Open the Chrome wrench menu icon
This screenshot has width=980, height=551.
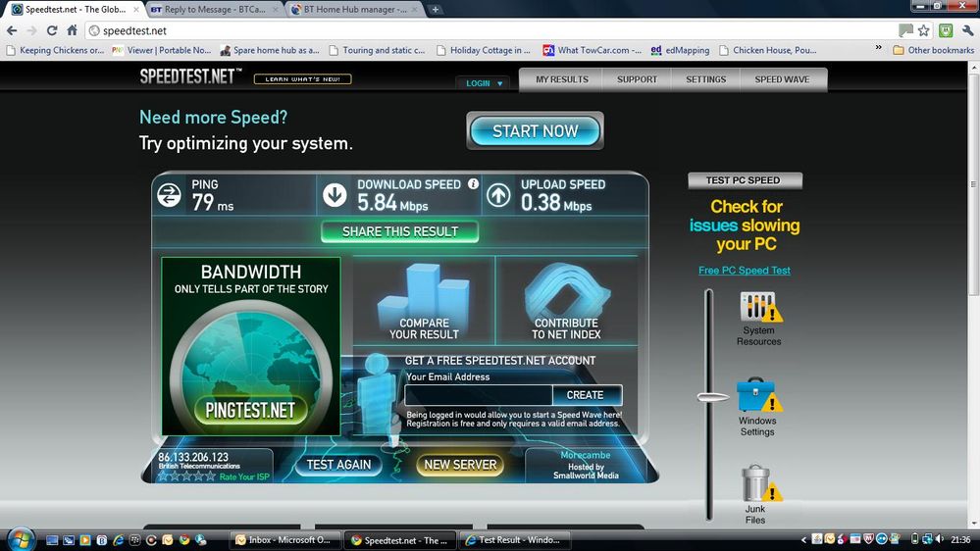click(967, 30)
